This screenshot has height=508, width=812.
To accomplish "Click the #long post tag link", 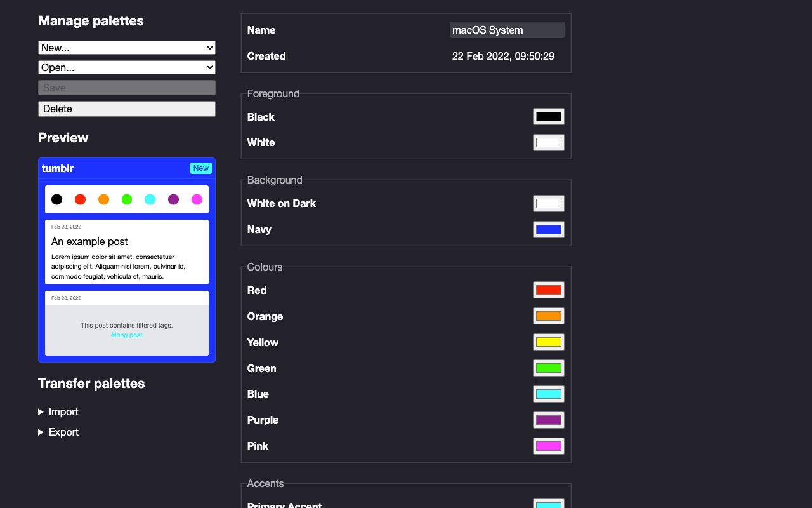I will (x=127, y=335).
